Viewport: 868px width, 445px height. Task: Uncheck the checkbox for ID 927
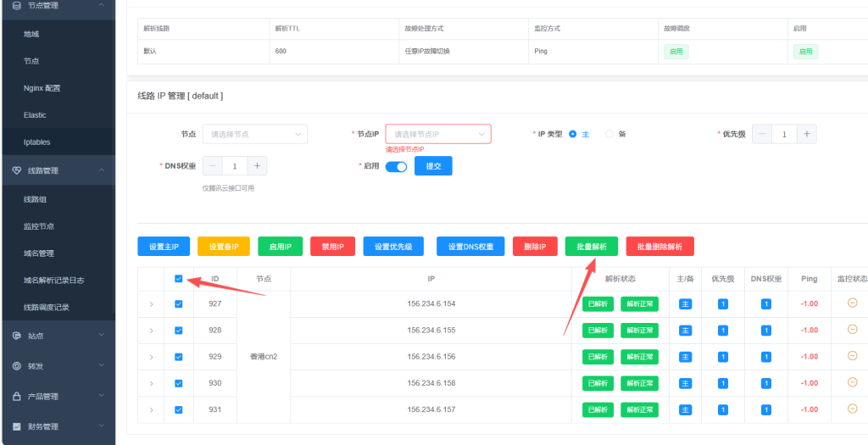pyautogui.click(x=178, y=303)
